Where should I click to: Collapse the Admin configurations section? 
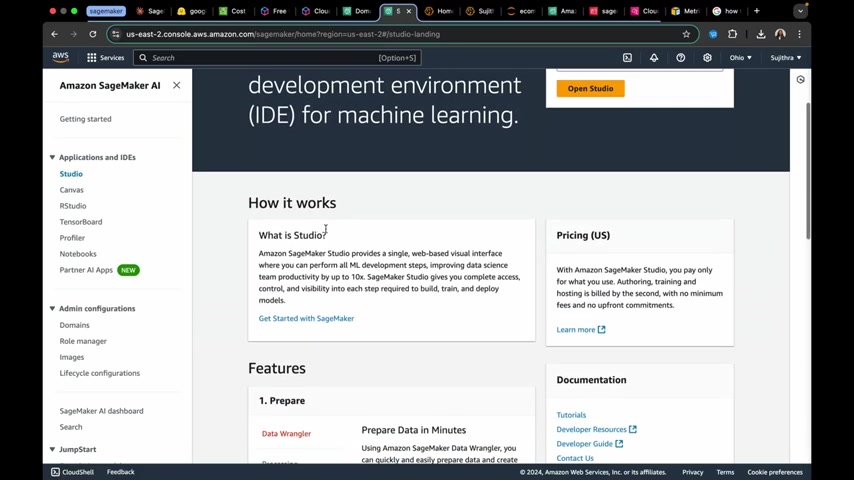click(x=52, y=308)
